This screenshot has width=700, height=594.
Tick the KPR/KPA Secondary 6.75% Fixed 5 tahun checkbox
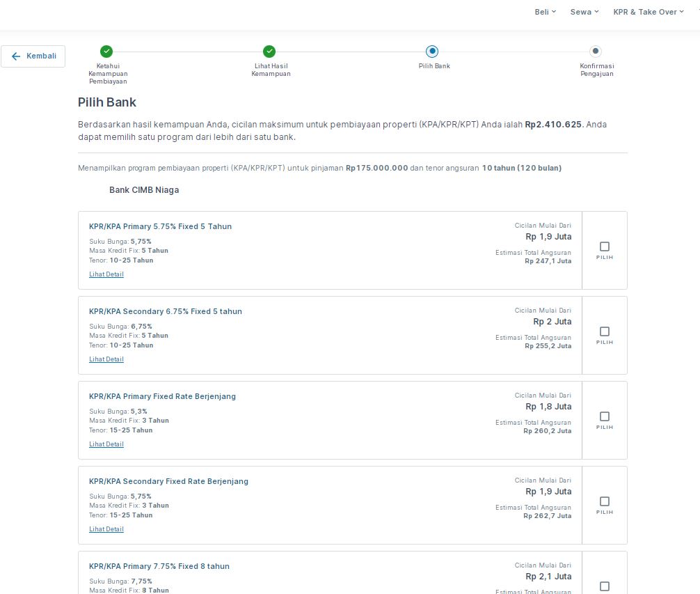[604, 331]
